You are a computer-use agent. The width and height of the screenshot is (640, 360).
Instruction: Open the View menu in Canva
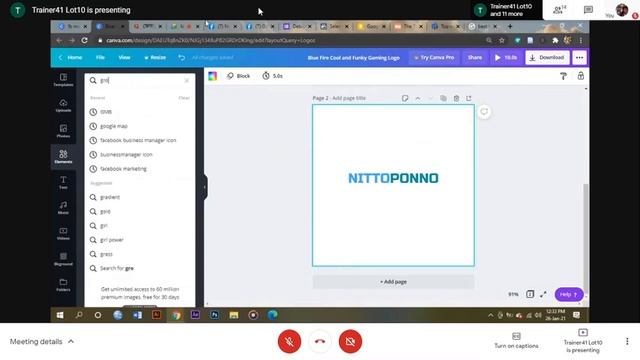tap(124, 58)
